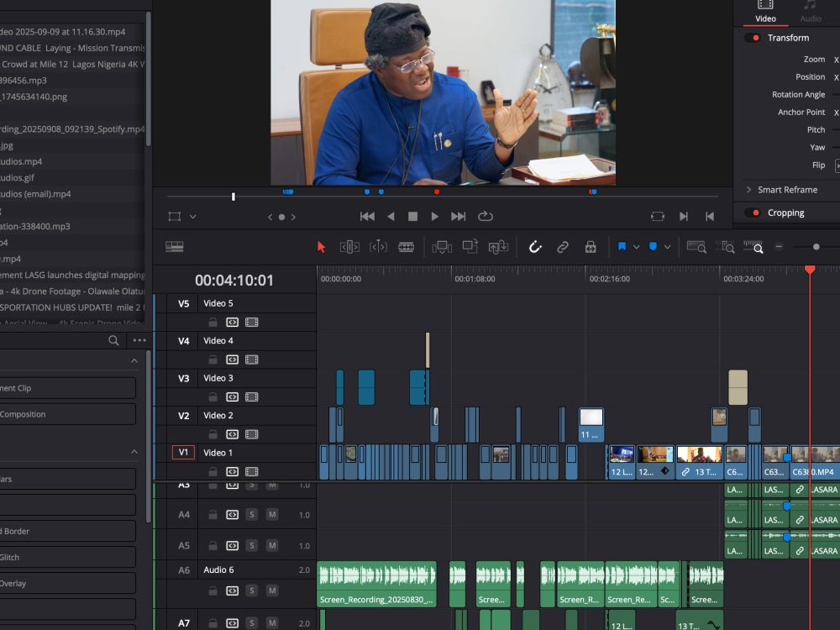Switch to the Video inspector tab
This screenshot has height=630, width=840.
765,13
